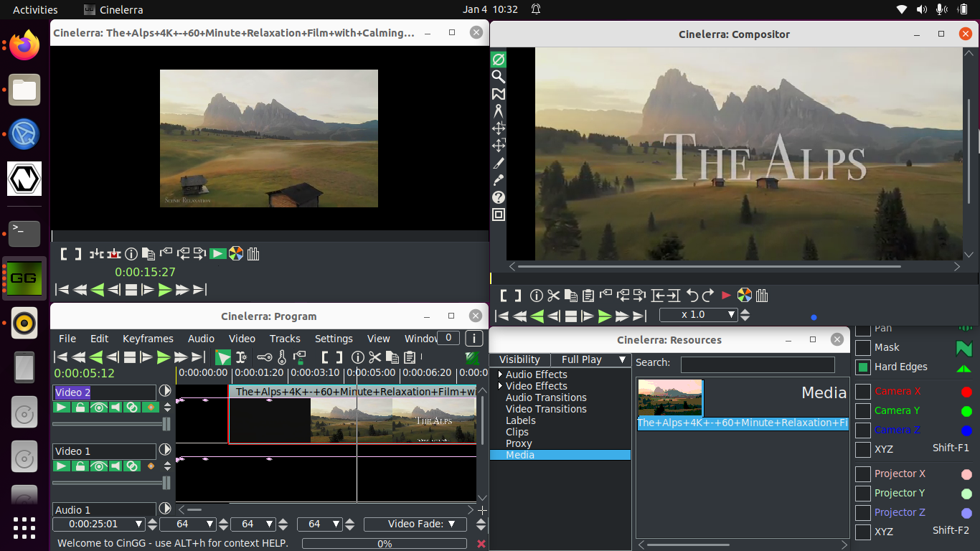
Task: Jump to previous edit in Compositor toolbar
Action: [x=658, y=295]
